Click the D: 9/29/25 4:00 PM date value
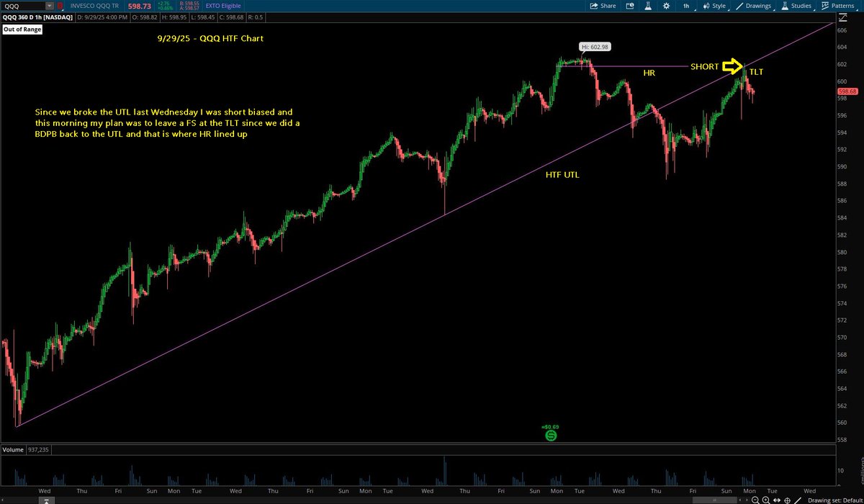 coord(102,17)
